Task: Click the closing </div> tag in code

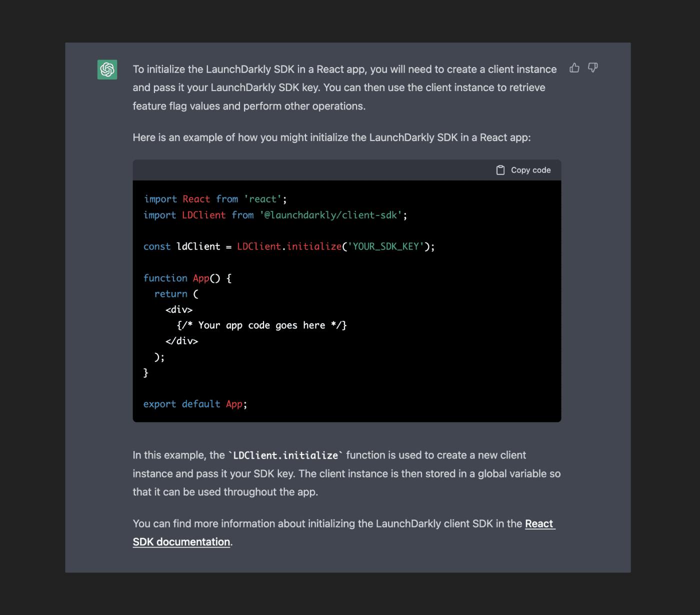Action: click(181, 341)
